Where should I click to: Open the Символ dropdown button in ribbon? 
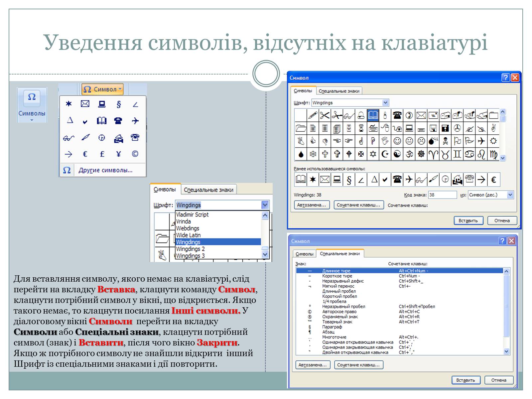point(102,89)
